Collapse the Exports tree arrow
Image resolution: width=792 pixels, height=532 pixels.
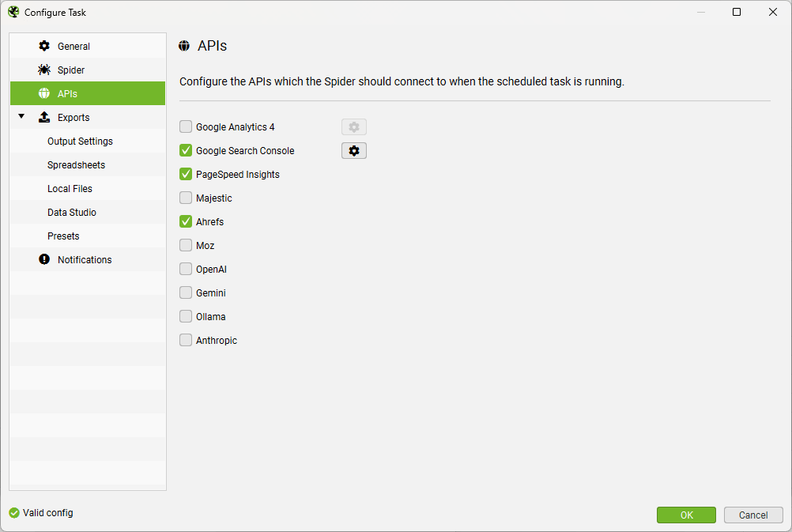click(21, 117)
